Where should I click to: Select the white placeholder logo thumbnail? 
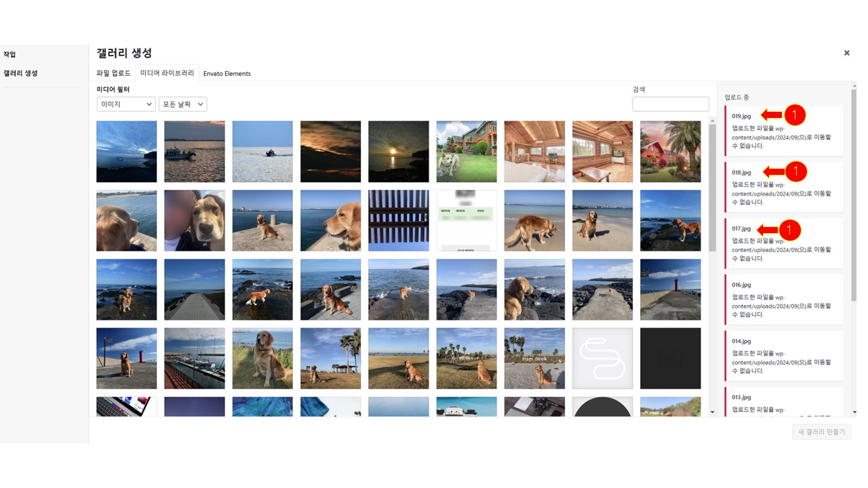[x=602, y=359]
